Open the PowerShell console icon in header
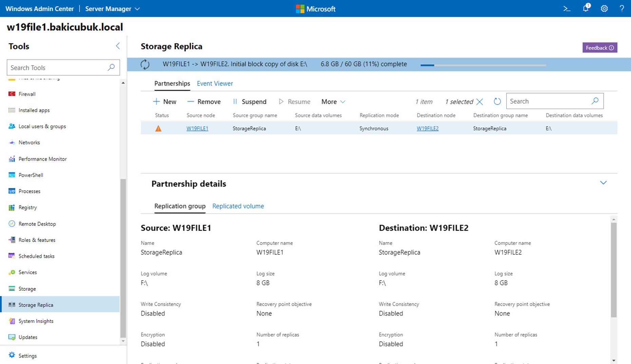This screenshot has width=631, height=364. [x=567, y=9]
